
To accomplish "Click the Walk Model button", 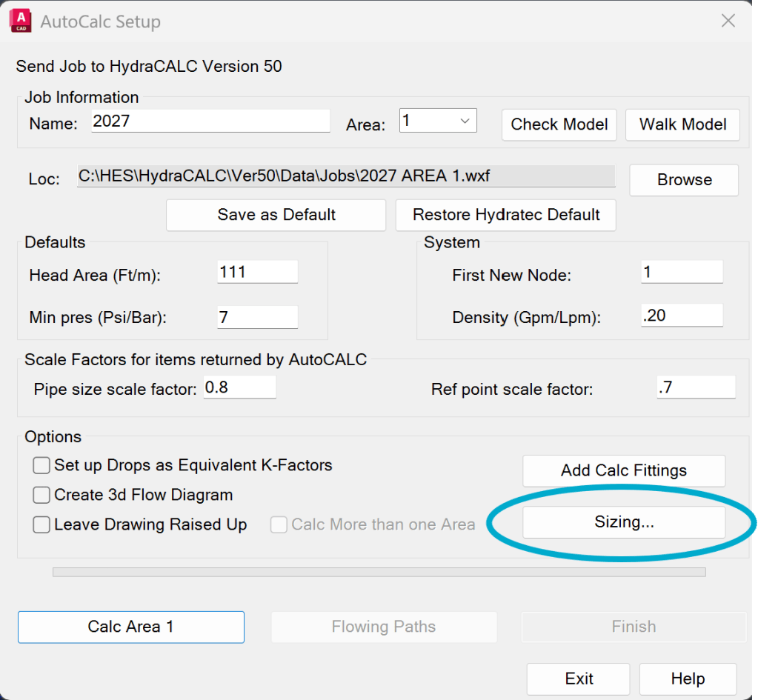I will coord(682,124).
